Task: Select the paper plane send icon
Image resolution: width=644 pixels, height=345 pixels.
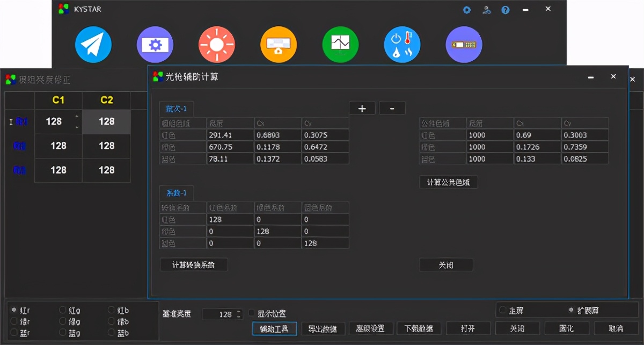Action: tap(93, 44)
